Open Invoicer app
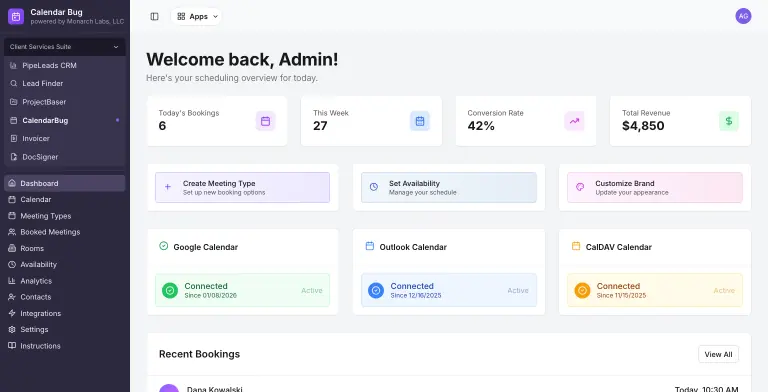 (65, 139)
